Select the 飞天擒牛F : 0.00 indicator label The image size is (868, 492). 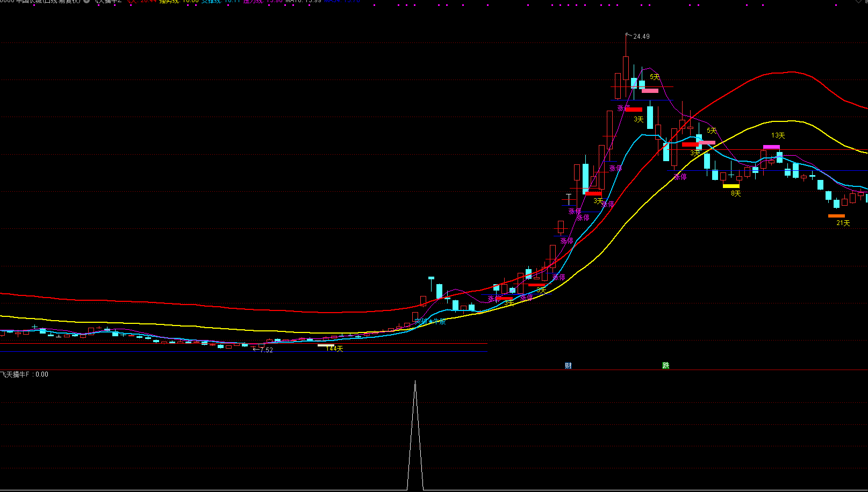pos(24,374)
